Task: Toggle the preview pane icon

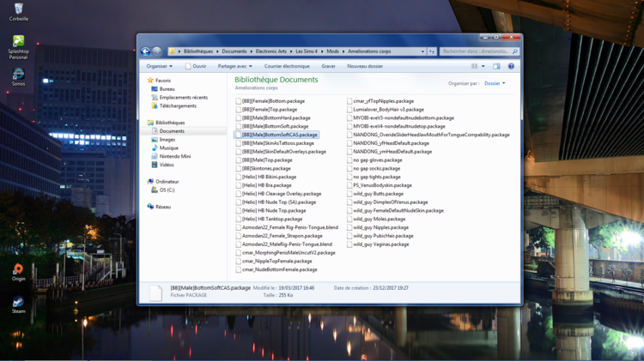Action: coord(496,66)
